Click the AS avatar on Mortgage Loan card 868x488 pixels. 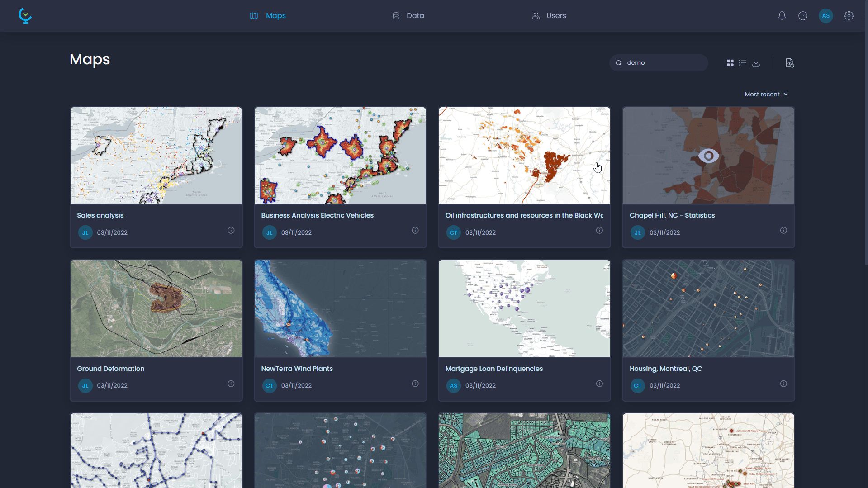[x=453, y=386]
